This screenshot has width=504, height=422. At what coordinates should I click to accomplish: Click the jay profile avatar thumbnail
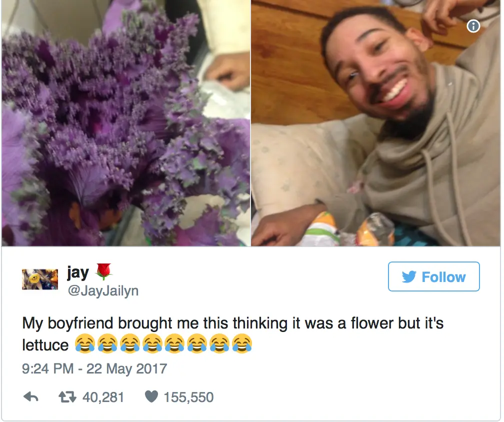tap(40, 279)
